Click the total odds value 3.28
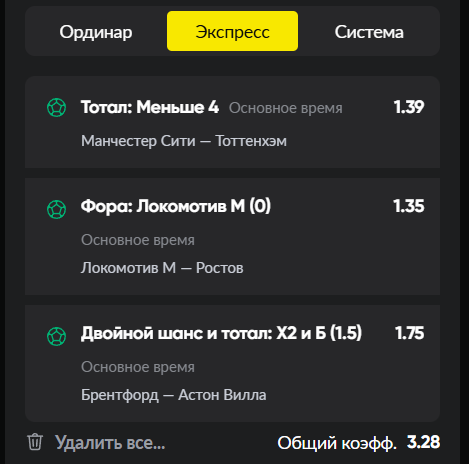The height and width of the screenshot is (464, 469). tap(423, 442)
